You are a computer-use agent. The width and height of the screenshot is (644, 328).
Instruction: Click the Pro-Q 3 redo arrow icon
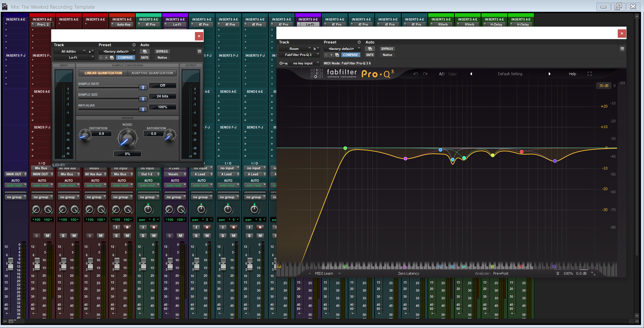point(425,74)
